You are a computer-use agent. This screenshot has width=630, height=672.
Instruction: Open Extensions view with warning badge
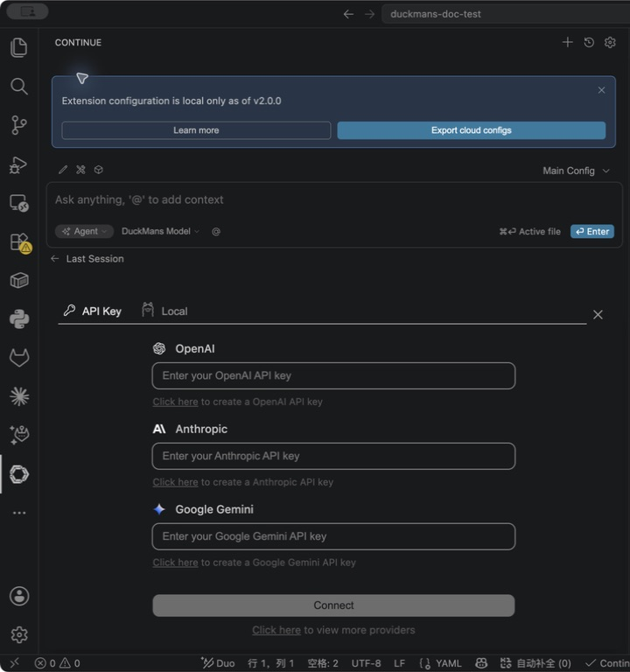[20, 242]
